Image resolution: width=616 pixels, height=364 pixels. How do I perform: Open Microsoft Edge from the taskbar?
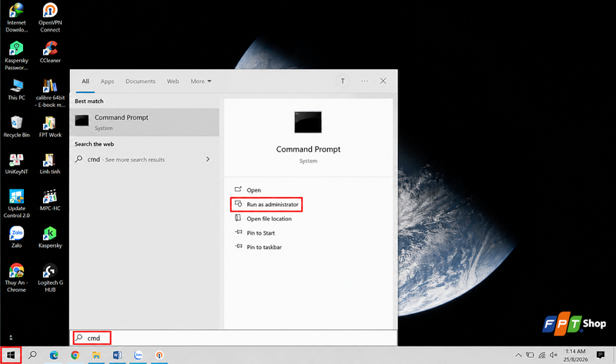pos(54,355)
